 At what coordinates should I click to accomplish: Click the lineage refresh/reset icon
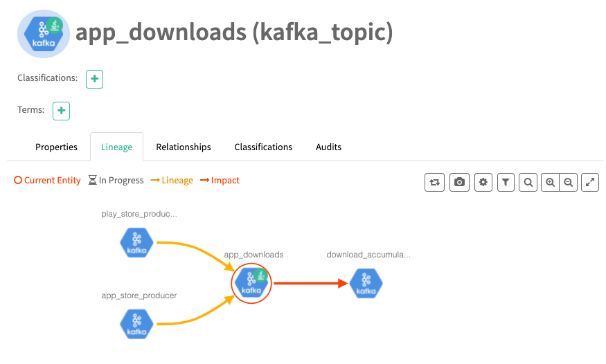pos(434,182)
